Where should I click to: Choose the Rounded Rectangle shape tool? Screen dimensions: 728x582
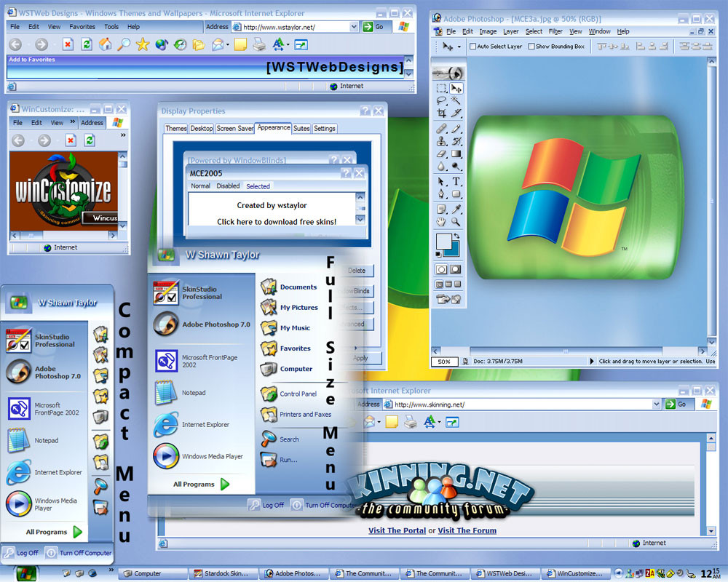pyautogui.click(x=456, y=194)
